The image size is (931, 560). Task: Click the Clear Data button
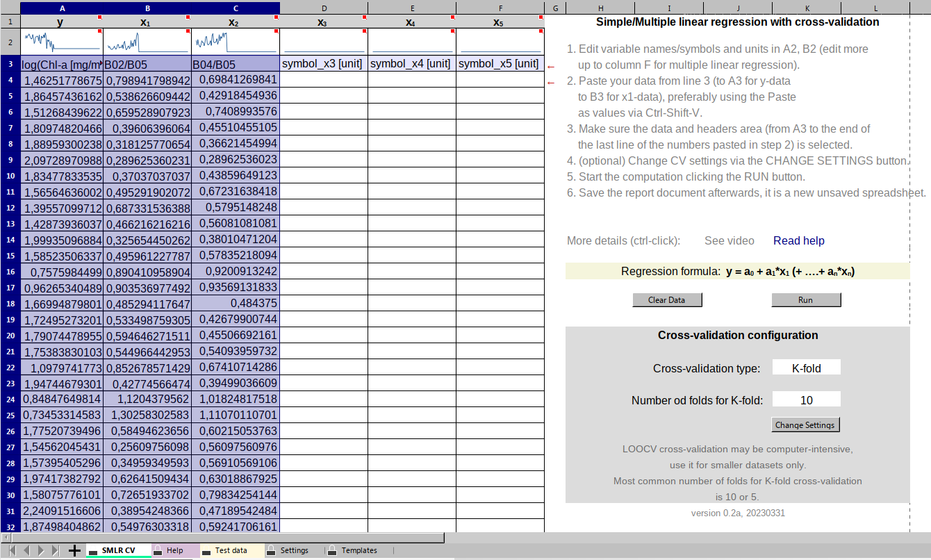coord(667,299)
